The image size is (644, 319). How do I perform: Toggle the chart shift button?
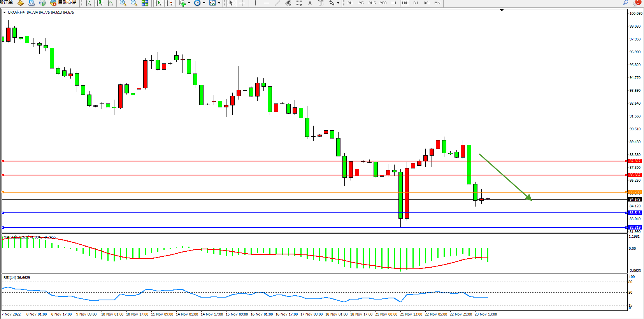pyautogui.click(x=169, y=3)
